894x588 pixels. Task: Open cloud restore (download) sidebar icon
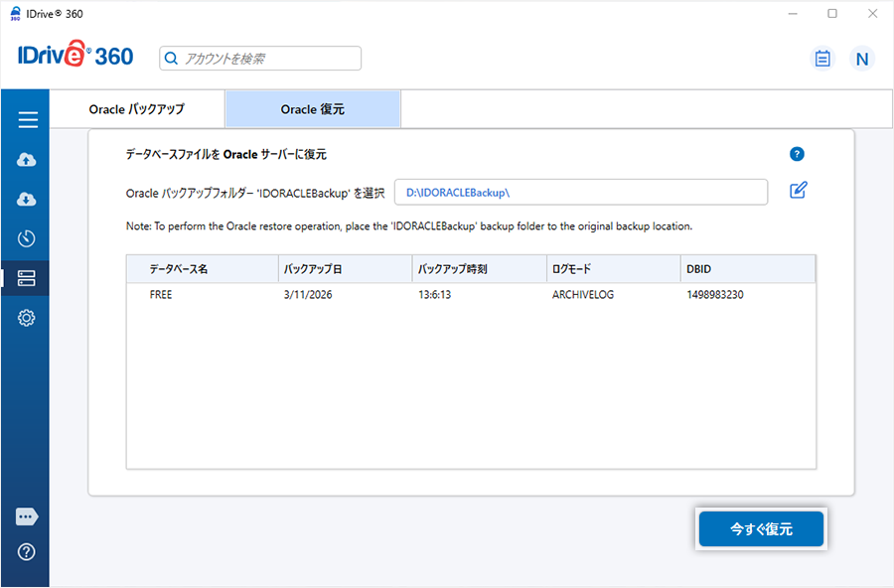pyautogui.click(x=27, y=200)
